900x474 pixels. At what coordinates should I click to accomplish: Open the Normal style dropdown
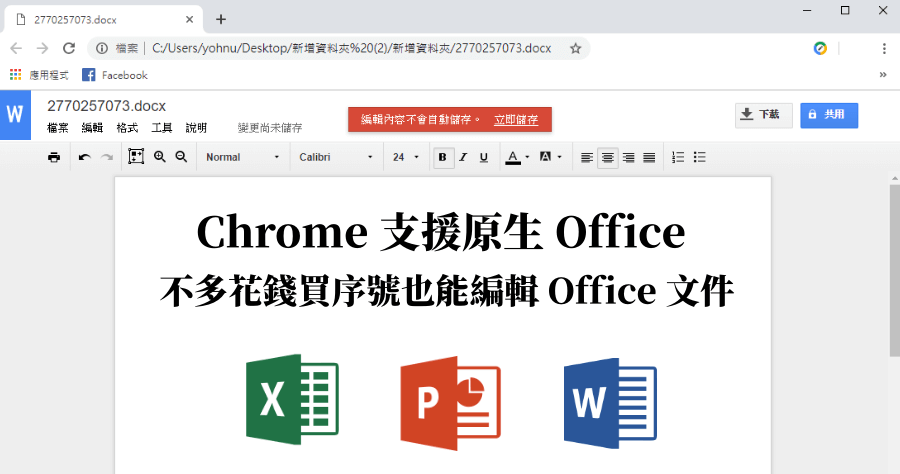coord(242,157)
